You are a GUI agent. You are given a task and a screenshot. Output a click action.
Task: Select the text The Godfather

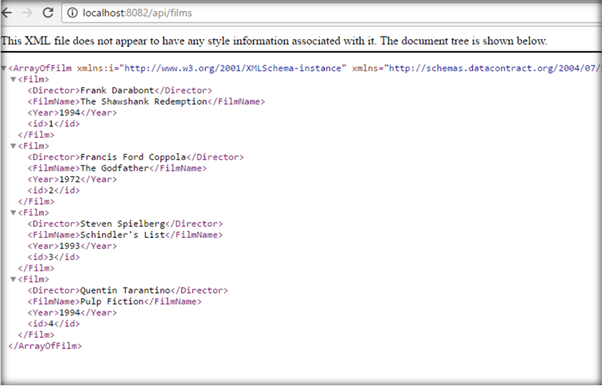(114, 168)
